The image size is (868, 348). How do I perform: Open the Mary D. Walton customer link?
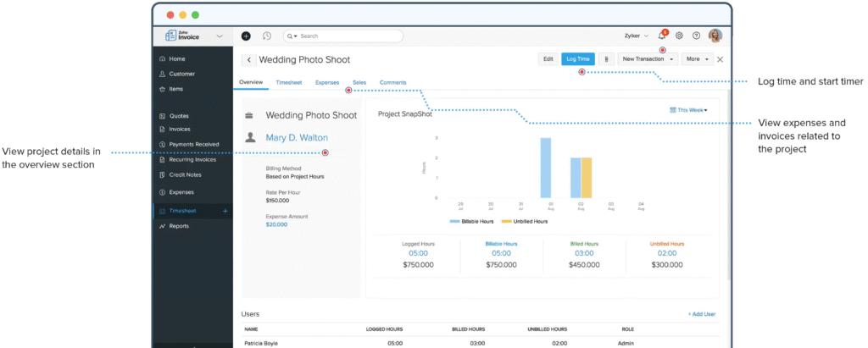[x=297, y=137]
